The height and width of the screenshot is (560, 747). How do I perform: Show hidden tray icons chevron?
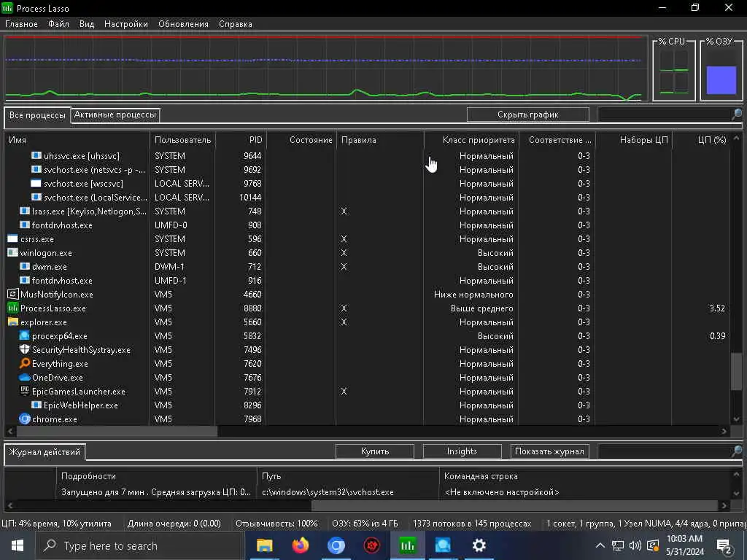(x=600, y=545)
